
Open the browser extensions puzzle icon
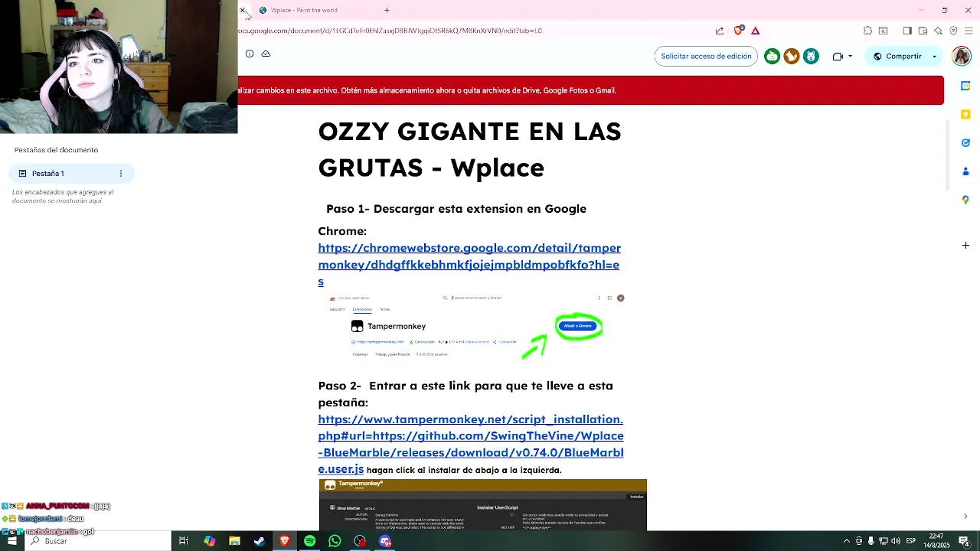tap(867, 31)
